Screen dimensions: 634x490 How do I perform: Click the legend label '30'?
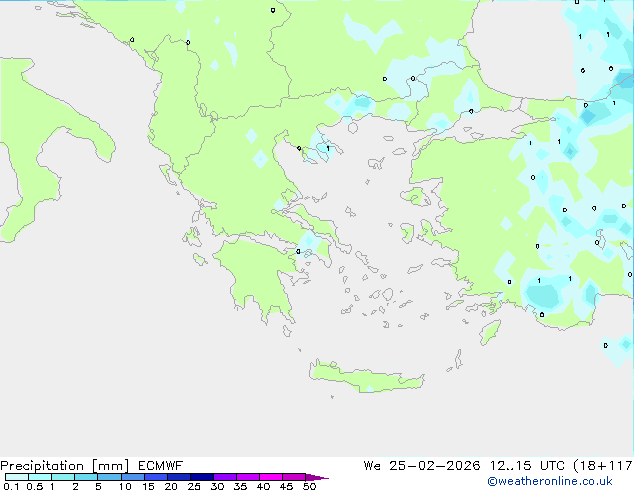click(217, 486)
